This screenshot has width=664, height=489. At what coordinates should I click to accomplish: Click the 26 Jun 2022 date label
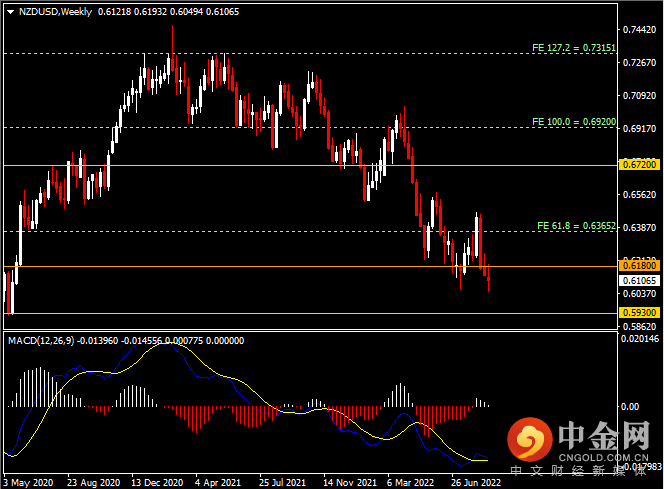coord(476,483)
